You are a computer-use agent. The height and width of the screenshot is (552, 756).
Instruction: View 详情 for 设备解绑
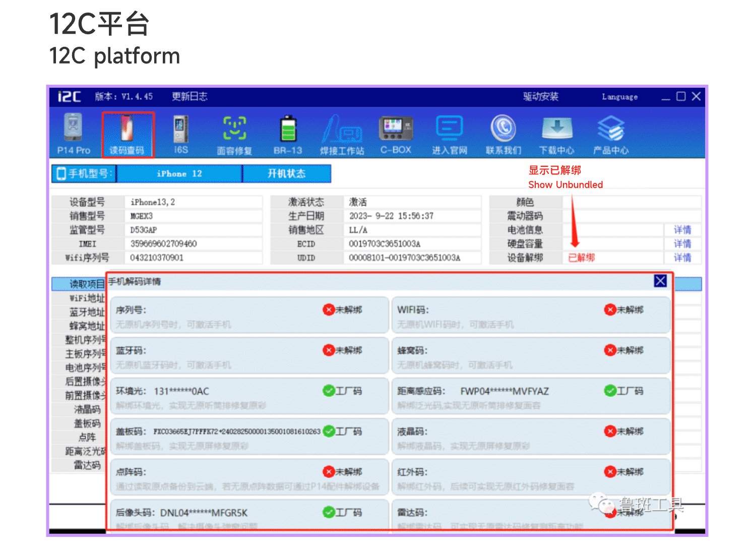point(682,258)
